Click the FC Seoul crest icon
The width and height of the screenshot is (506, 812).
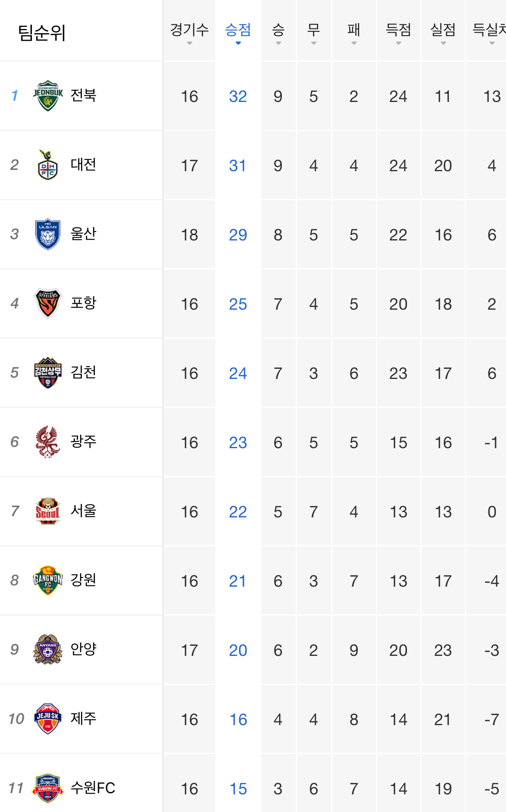[48, 511]
